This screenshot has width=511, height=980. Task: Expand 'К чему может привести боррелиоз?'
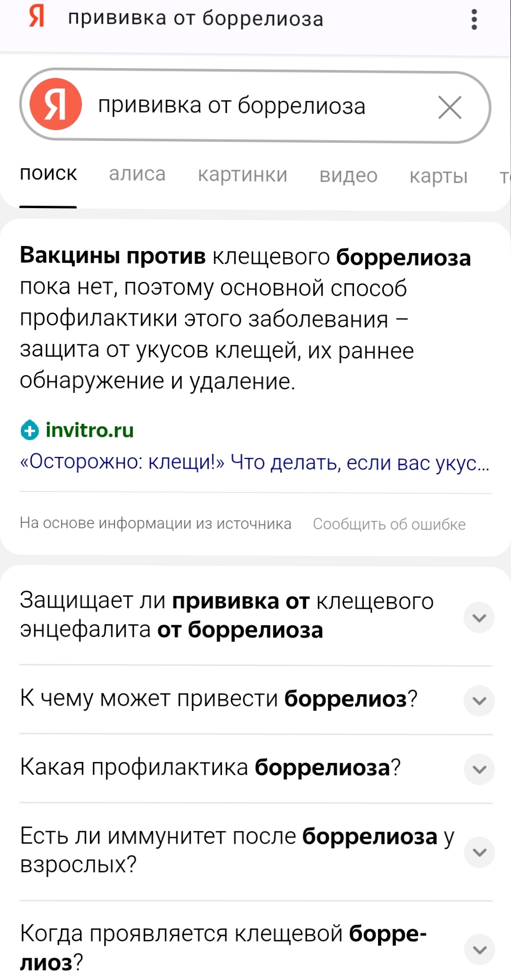[x=479, y=700]
